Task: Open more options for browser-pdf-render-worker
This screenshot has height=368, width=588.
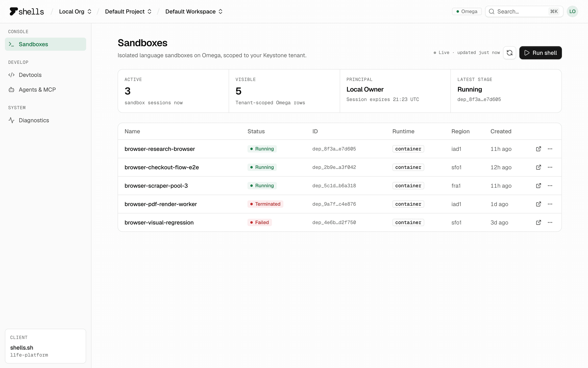Action: coord(550,204)
